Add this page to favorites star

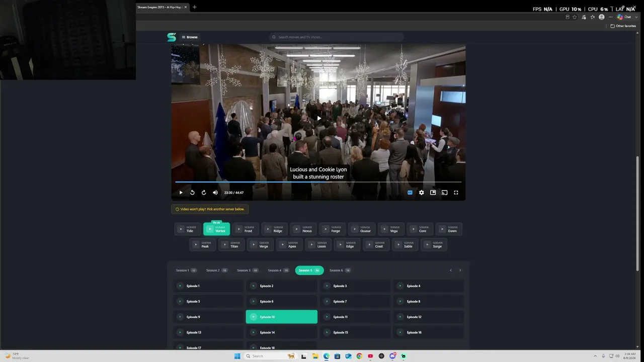575,17
